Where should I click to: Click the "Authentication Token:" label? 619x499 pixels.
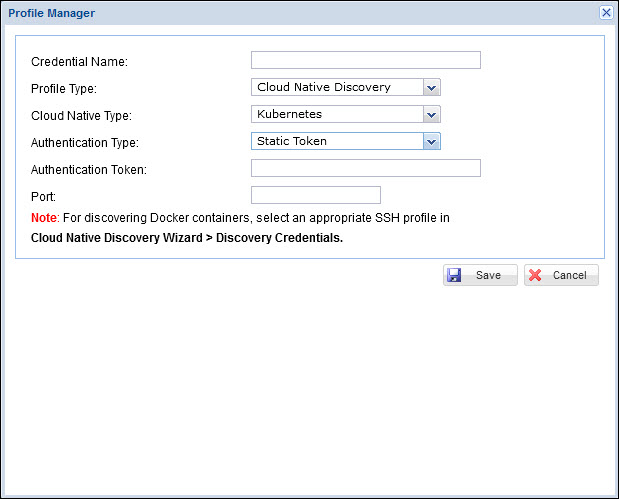click(89, 170)
